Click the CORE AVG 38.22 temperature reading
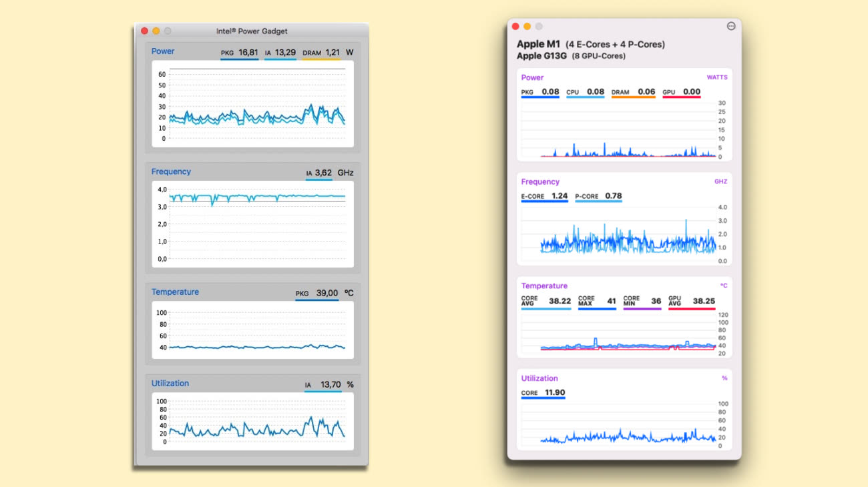Image resolution: width=868 pixels, height=487 pixels. pyautogui.click(x=546, y=302)
